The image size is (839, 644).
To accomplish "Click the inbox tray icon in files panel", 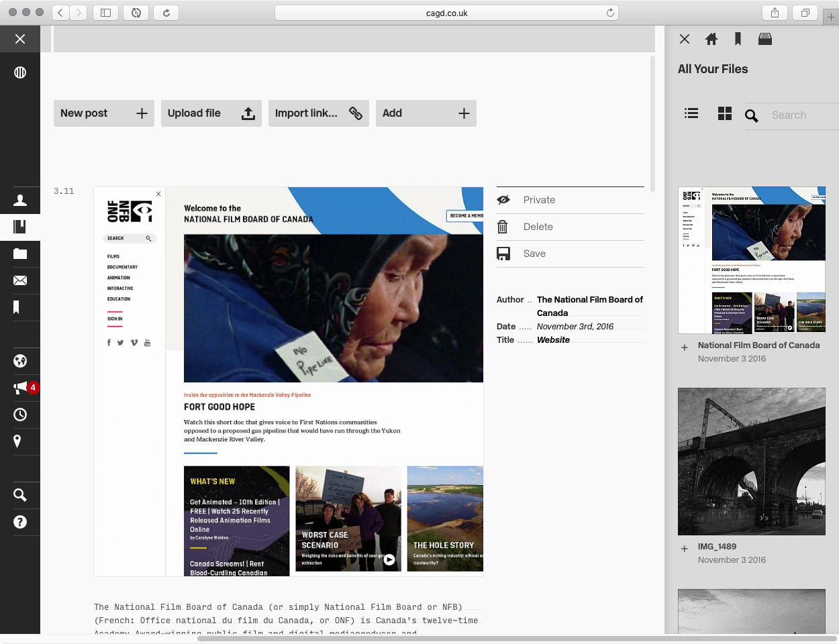I will tap(765, 39).
